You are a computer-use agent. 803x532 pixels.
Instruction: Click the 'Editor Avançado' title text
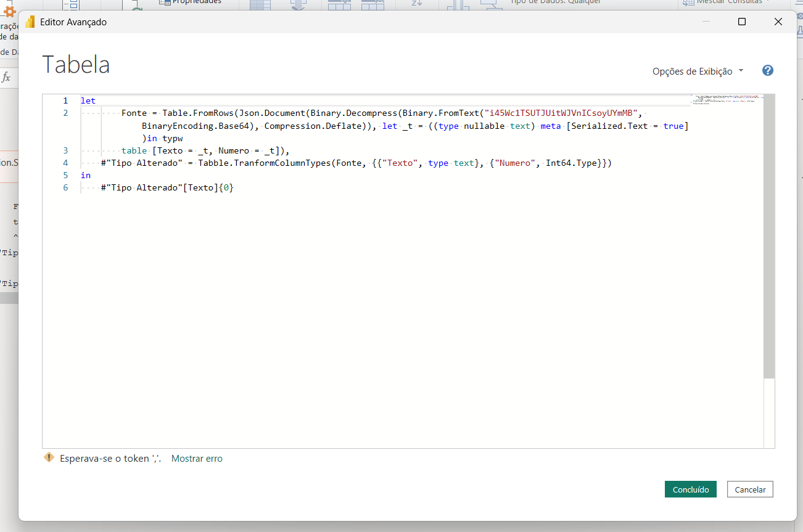pos(73,22)
